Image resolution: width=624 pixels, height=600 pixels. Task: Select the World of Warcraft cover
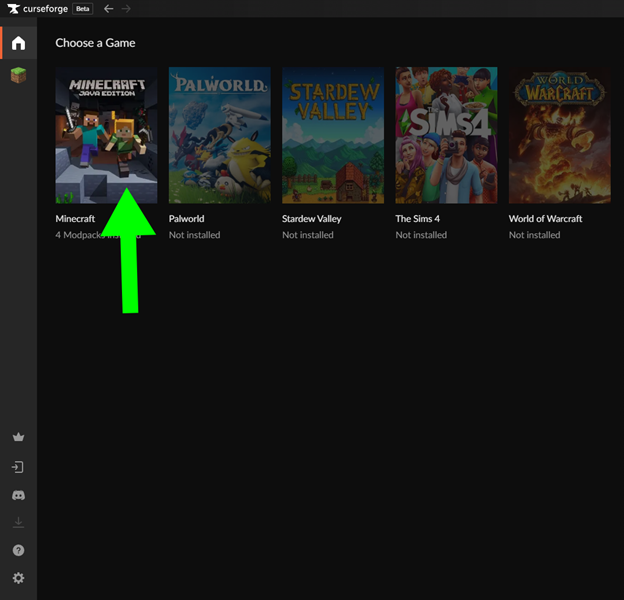[x=560, y=135]
